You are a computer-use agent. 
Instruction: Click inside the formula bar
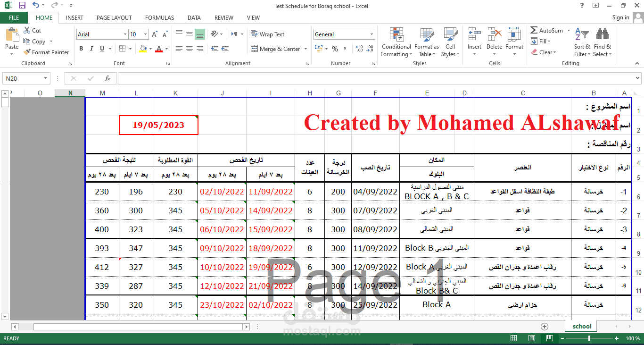click(330, 78)
